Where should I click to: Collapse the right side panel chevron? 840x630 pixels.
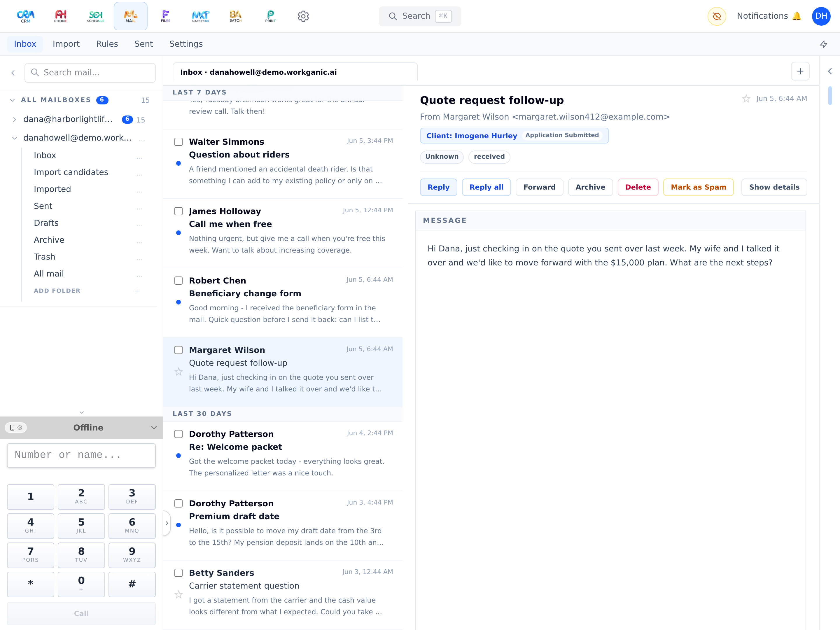[830, 71]
